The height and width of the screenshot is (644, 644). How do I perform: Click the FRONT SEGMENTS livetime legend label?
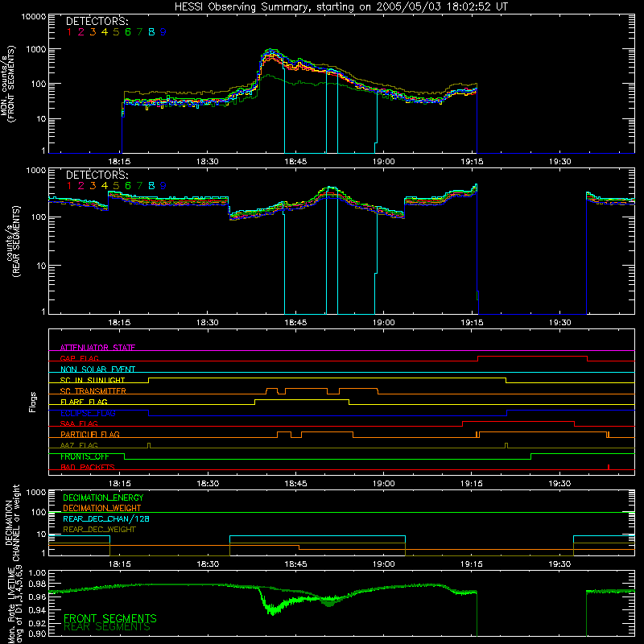tap(110, 618)
